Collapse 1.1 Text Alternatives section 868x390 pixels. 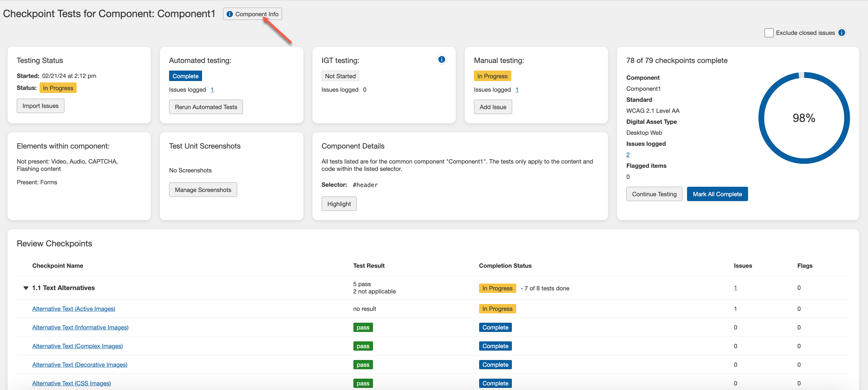tap(26, 288)
